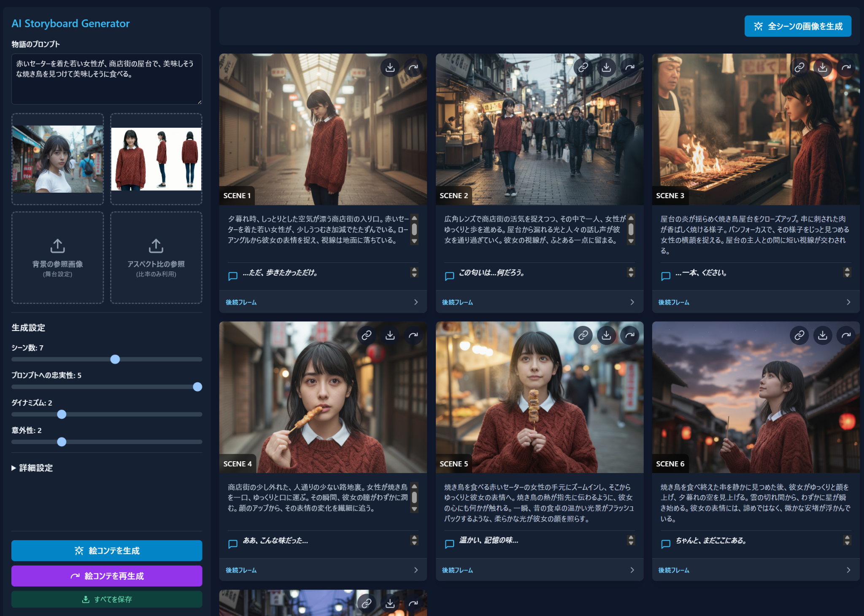Click 絵コンテを再生成 button
The height and width of the screenshot is (616, 864).
[107, 576]
